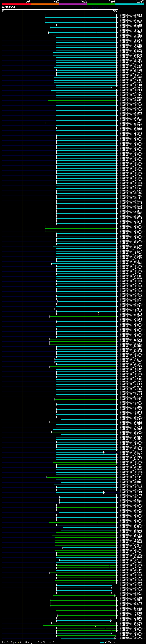This screenshot has height=644, width=146.
Task: Select hit label UniRef100_A7PWE1
Action: pyautogui.click(x=131, y=35)
